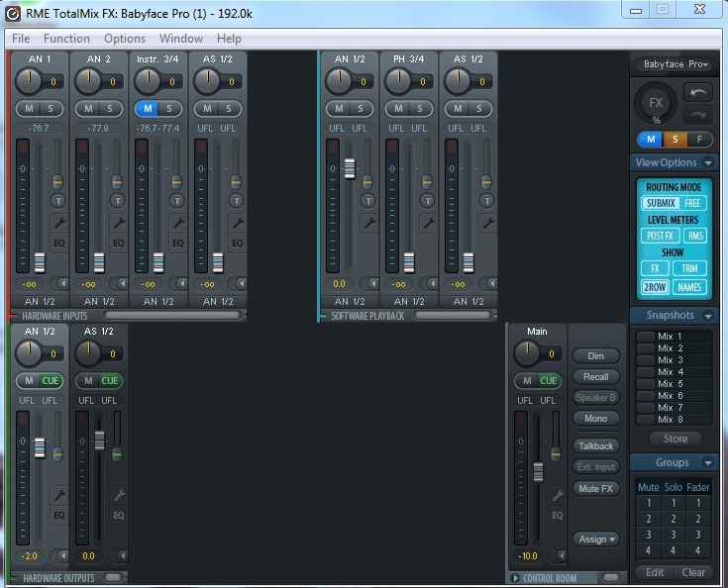This screenshot has width=728, height=588.
Task: Open EQ on Instr. 3/4 channel
Action: coord(178,244)
